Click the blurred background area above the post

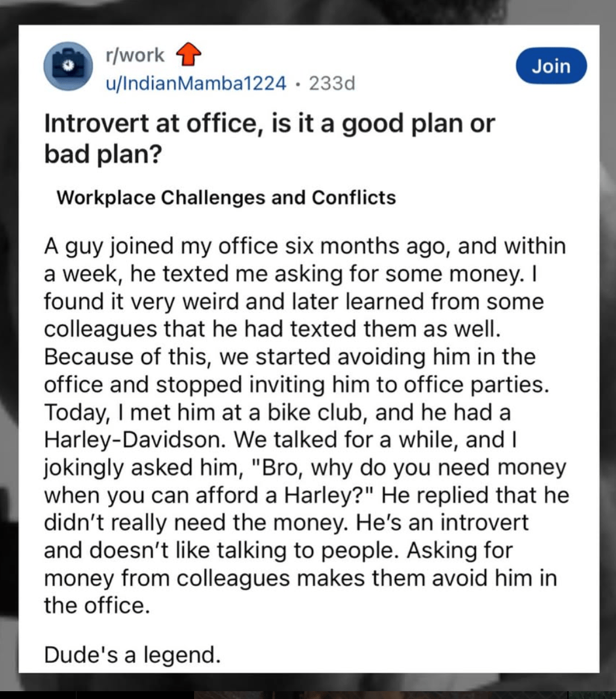click(x=308, y=12)
